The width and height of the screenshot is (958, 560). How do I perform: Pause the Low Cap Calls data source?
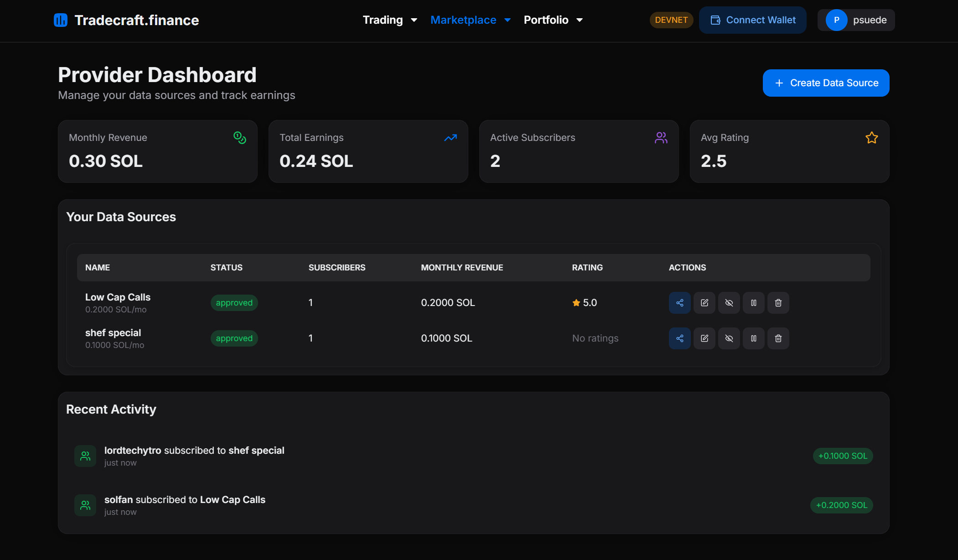pos(753,303)
